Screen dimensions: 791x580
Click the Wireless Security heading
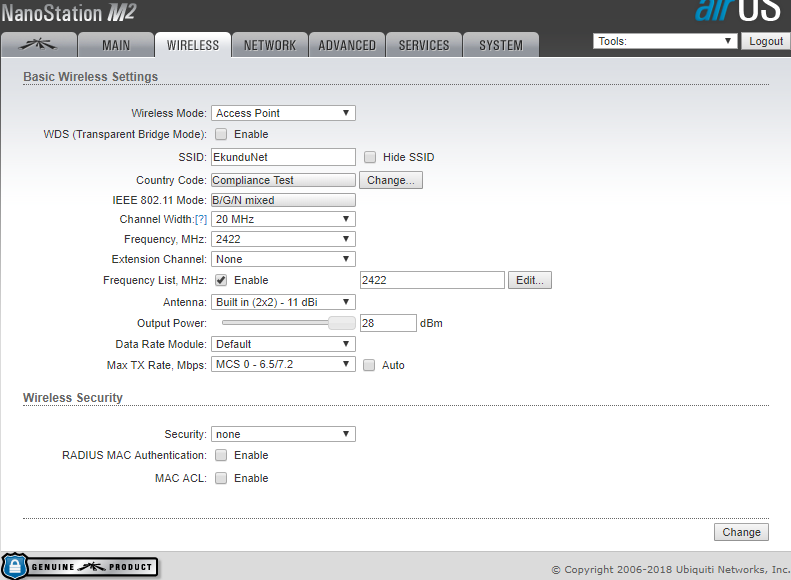pyautogui.click(x=73, y=398)
